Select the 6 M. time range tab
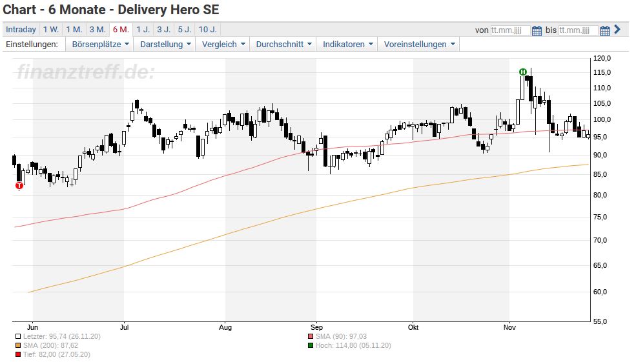Screen dimensions: 636x364 point(121,30)
